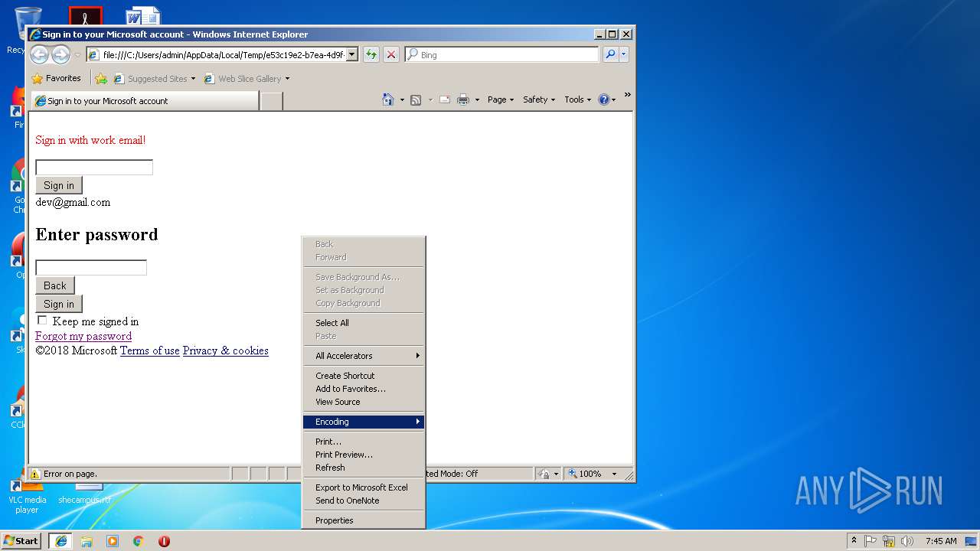Image resolution: width=980 pixels, height=551 pixels.
Task: Focus the work email input field
Action: (x=94, y=167)
